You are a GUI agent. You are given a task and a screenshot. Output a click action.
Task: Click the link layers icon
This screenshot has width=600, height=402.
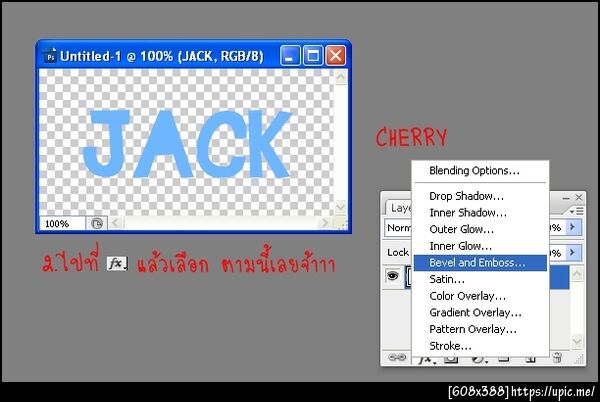(397, 358)
